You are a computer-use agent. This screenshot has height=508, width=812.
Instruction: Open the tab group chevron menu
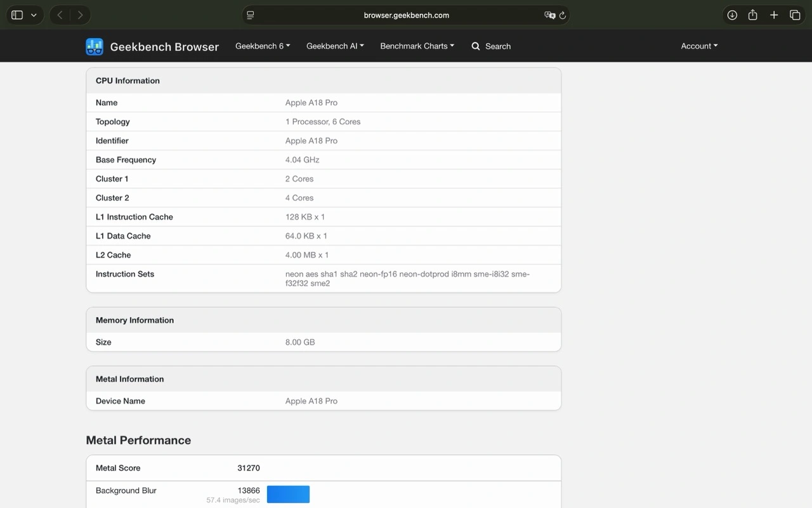34,15
